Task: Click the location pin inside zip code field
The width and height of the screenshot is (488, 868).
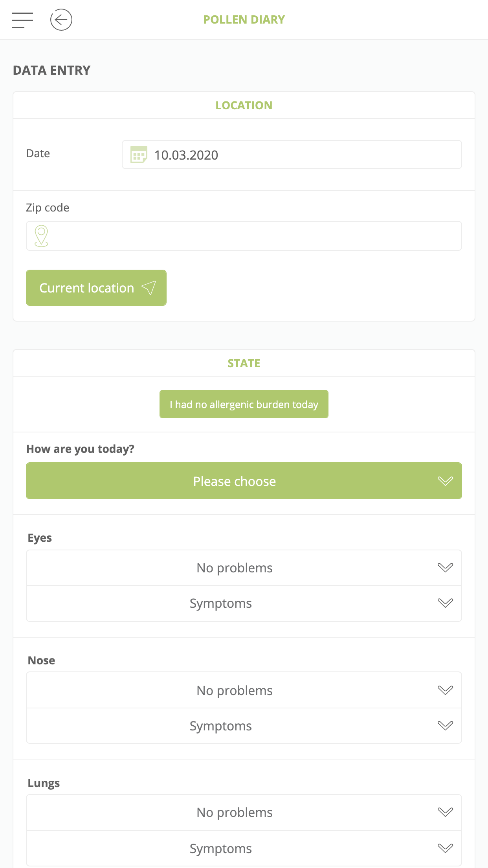Action: tap(41, 235)
